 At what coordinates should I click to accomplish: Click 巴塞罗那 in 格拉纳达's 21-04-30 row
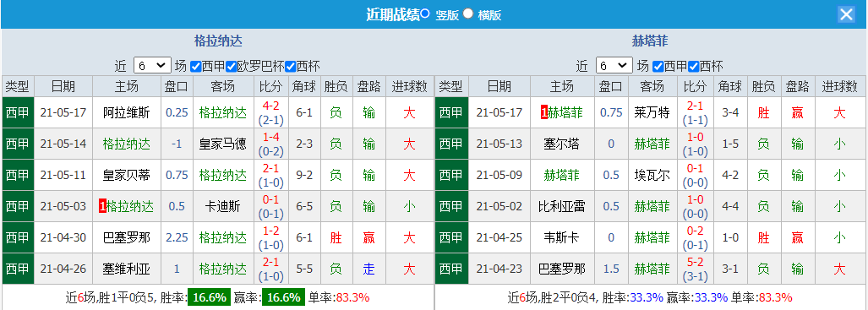click(126, 238)
